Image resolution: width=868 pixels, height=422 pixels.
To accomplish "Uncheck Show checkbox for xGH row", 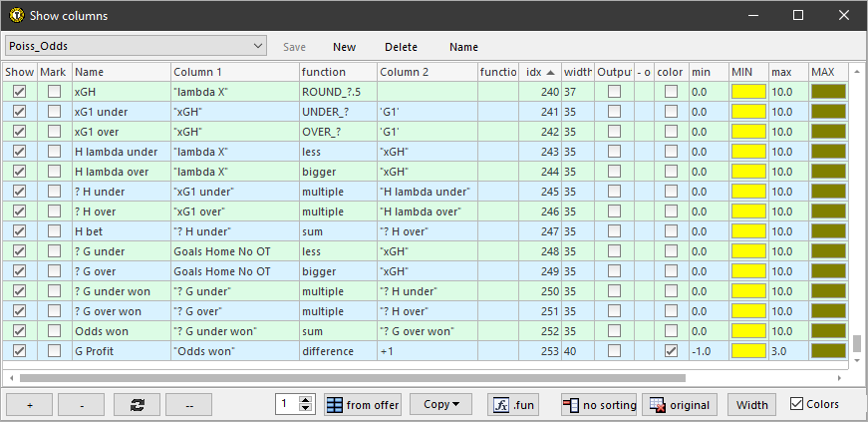I will [x=19, y=92].
